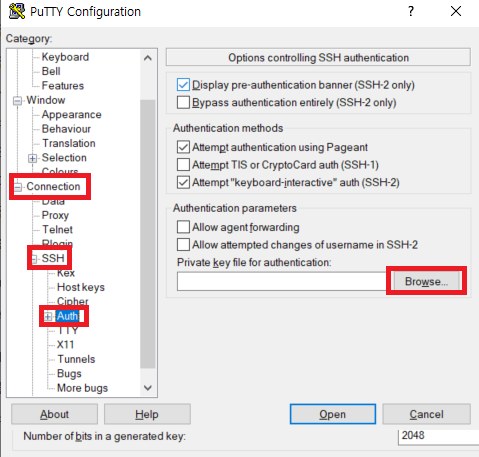
Task: Select Telnet under Connection
Action: pos(57,230)
